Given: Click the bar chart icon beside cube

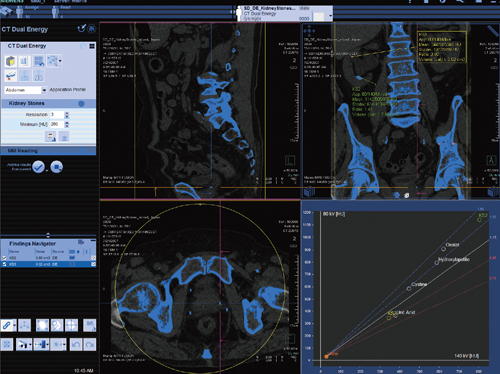Looking at the screenshot, I should point(24,61).
